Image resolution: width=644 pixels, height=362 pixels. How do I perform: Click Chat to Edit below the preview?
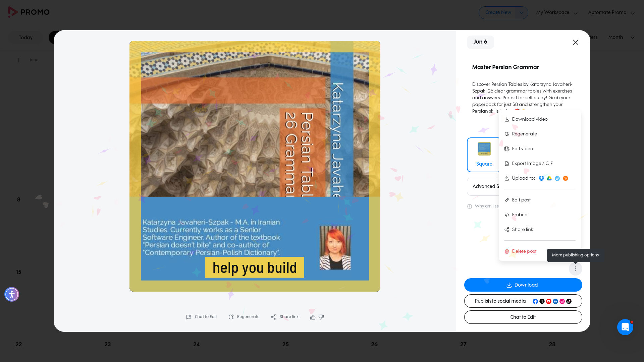click(x=202, y=317)
